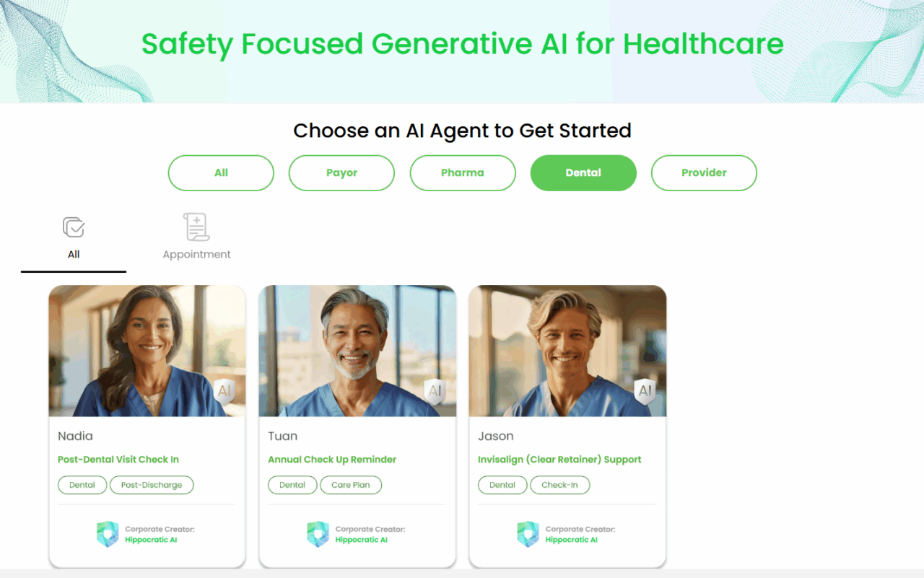Viewport: 924px width, 578px height.
Task: Select the Payor category filter
Action: (x=341, y=172)
